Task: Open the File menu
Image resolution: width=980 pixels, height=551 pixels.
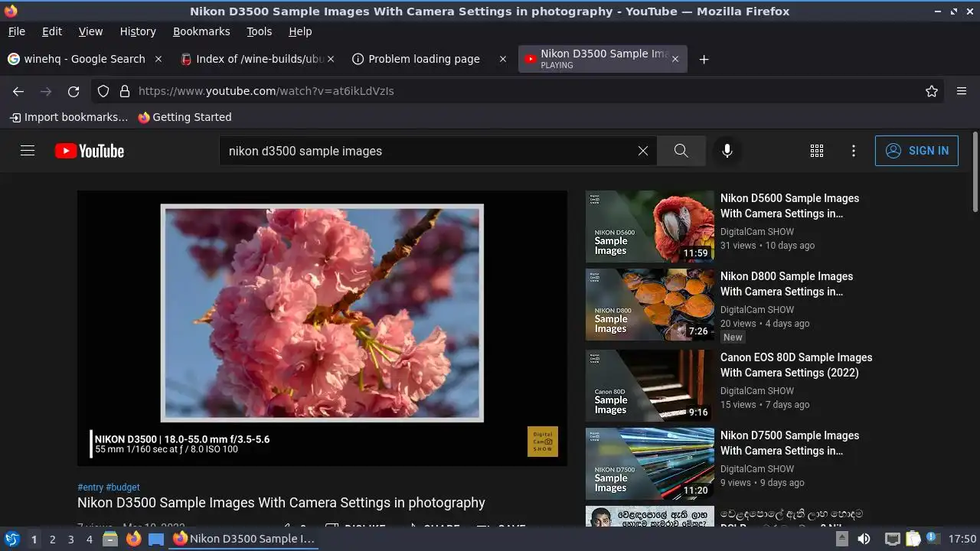Action: coord(17,31)
